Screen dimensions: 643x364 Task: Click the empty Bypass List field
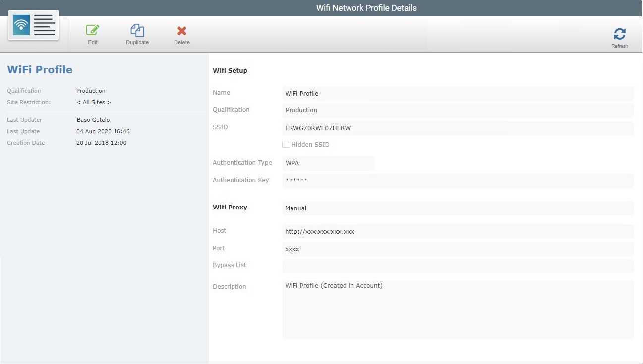click(458, 266)
